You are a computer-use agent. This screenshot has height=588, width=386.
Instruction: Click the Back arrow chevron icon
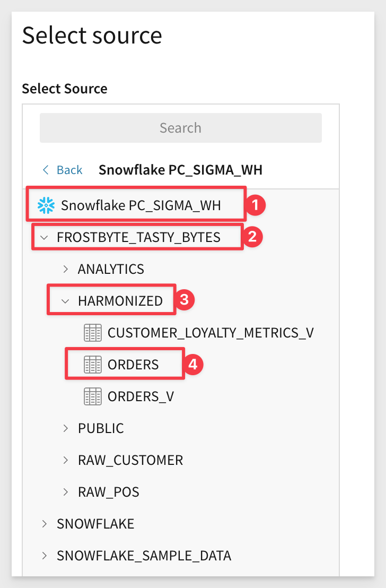(46, 170)
